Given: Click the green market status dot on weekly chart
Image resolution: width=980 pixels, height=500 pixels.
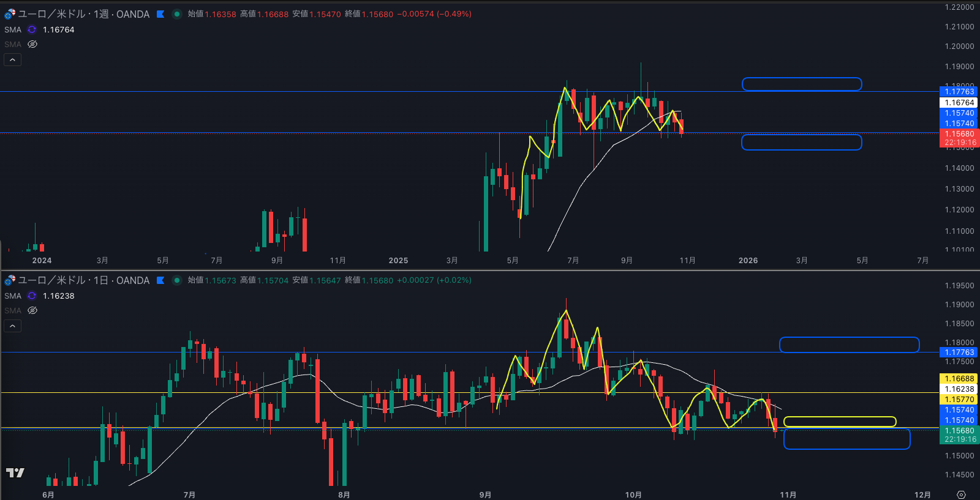Looking at the screenshot, I should 177,14.
